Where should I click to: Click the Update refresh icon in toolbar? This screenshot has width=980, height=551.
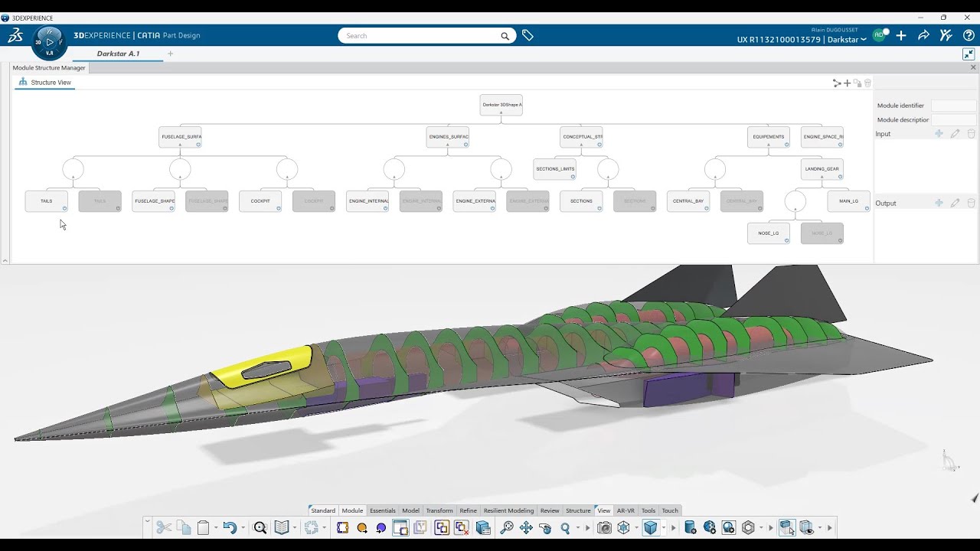pos(311,527)
